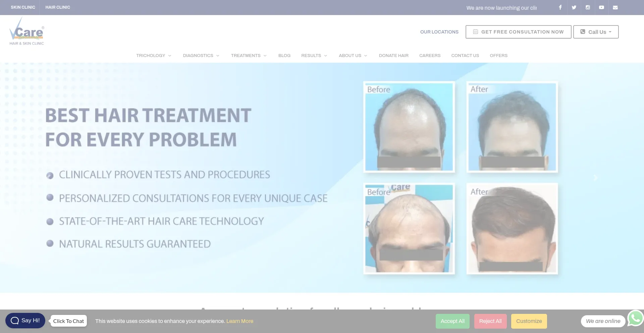Open the Twitter social icon
This screenshot has height=333, width=644.
[574, 7]
